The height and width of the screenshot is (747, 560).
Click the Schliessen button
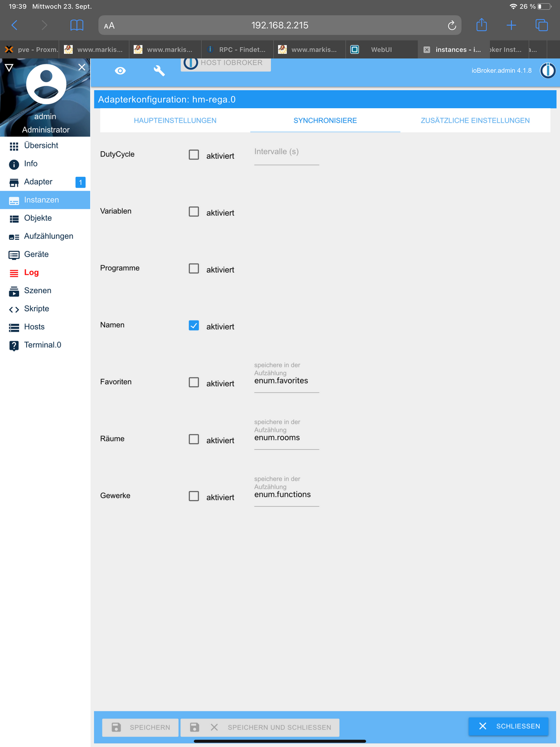click(509, 726)
